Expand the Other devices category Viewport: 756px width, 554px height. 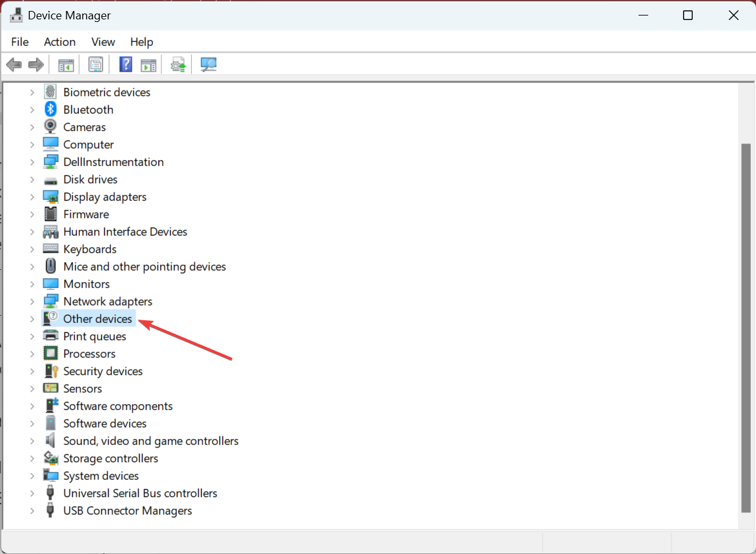(32, 319)
